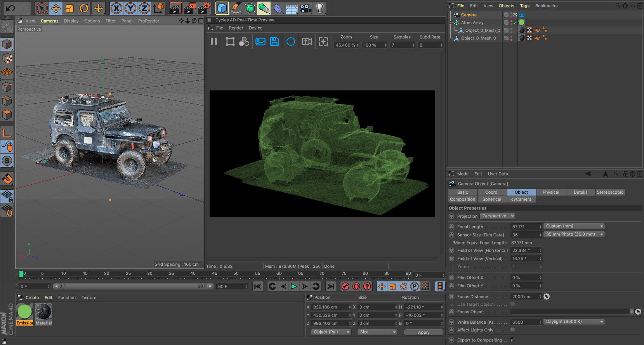Save the Cycles 4D preview render image
644x345 pixels.
pos(274,42)
